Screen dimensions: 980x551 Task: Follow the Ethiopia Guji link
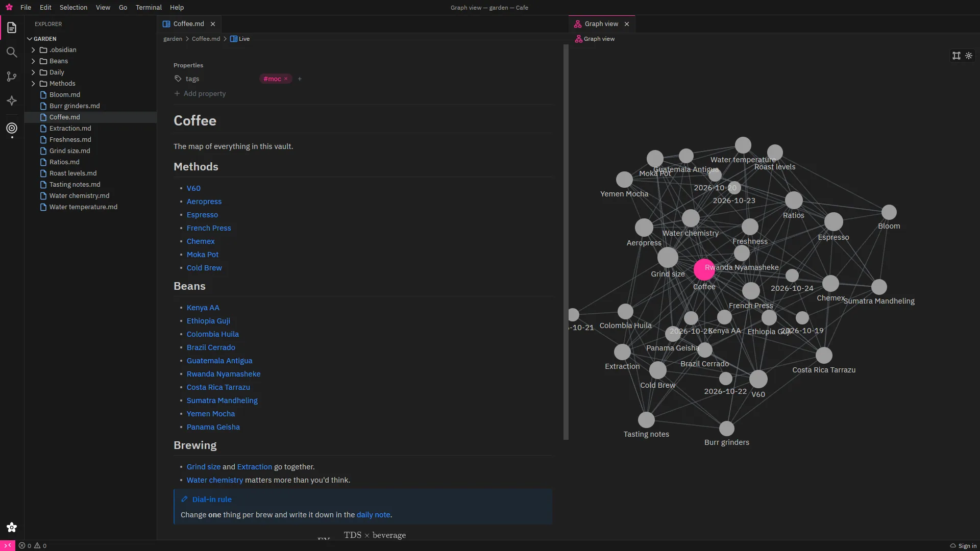(208, 321)
